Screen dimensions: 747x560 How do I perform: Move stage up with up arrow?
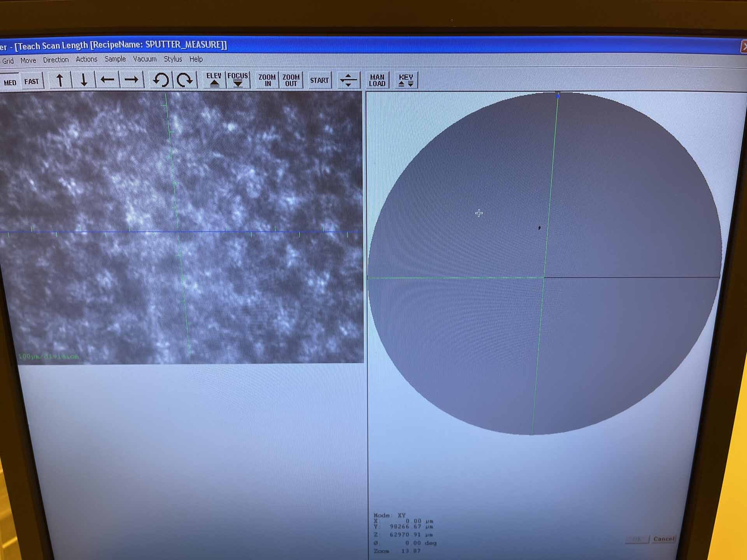(x=60, y=80)
